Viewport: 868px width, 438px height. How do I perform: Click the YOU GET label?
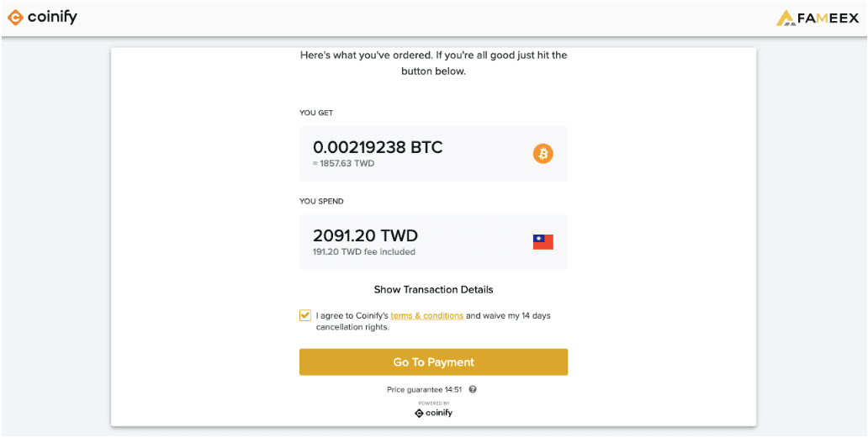pyautogui.click(x=316, y=113)
